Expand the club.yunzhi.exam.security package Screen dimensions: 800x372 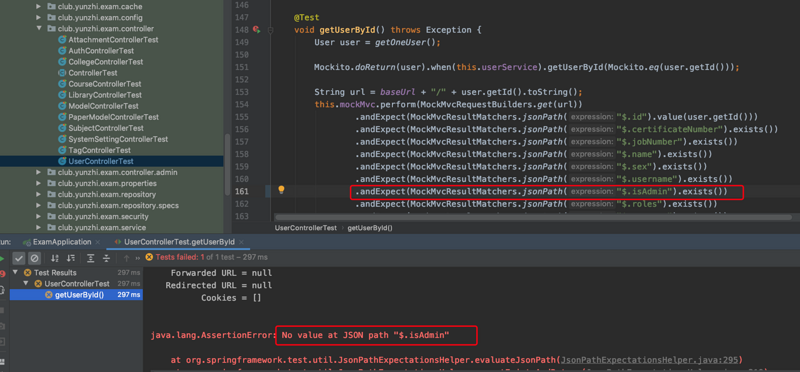tap(38, 216)
